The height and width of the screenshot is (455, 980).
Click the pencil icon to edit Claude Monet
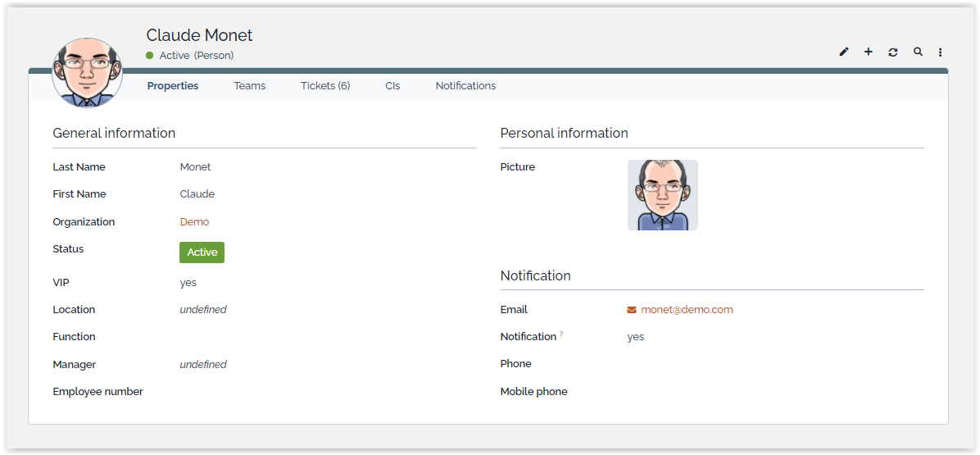(844, 52)
